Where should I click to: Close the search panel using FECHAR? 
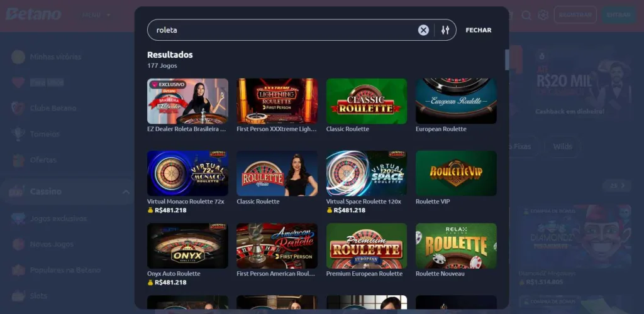coord(478,30)
